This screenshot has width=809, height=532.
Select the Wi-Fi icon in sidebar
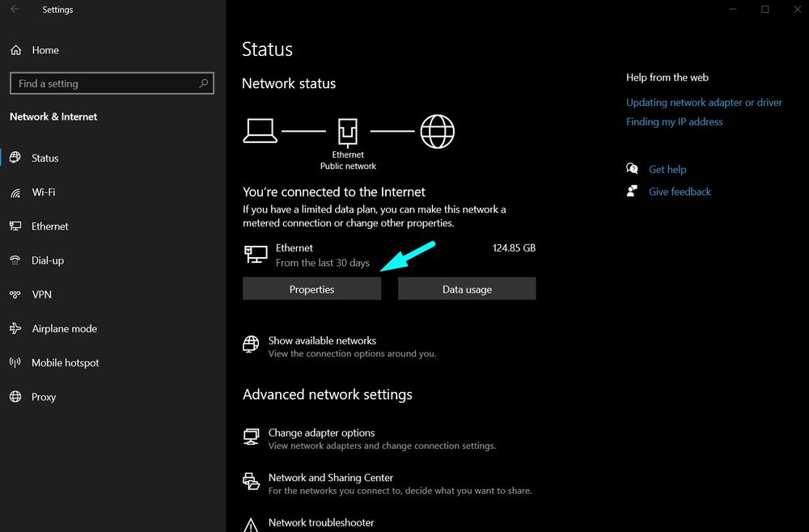16,192
